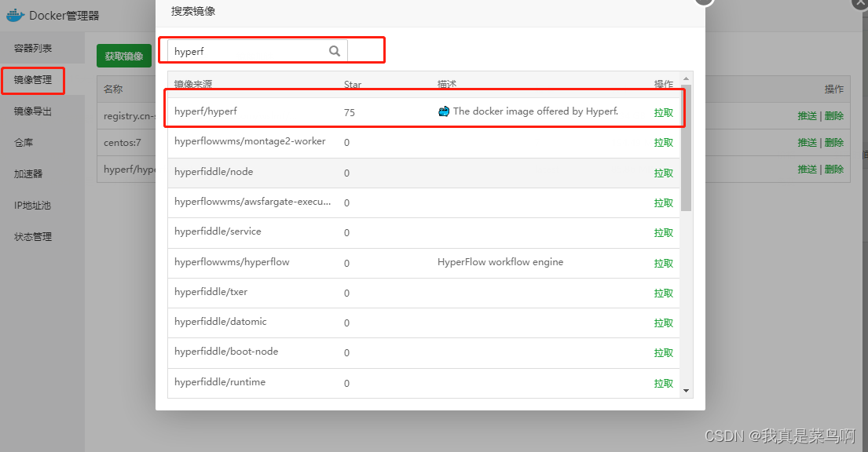Pull the hyperflowwms/hyperflow image
Viewport: 868px width, 452px height.
point(663,263)
